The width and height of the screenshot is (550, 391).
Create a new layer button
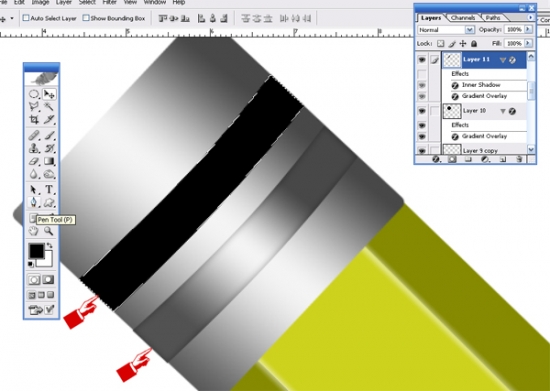coord(502,160)
